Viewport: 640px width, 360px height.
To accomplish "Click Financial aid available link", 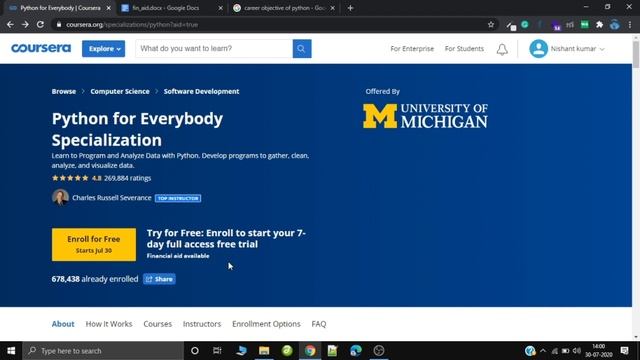I will coord(178,256).
